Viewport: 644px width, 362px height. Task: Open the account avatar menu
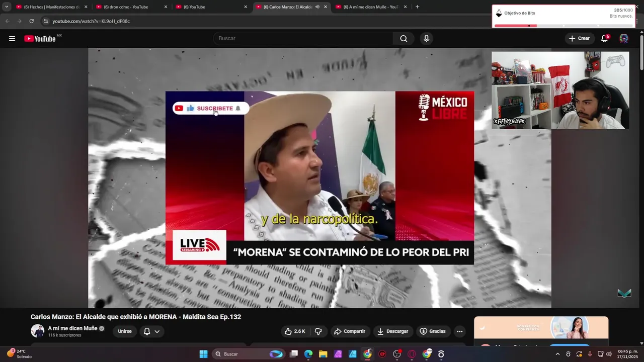[x=624, y=39]
